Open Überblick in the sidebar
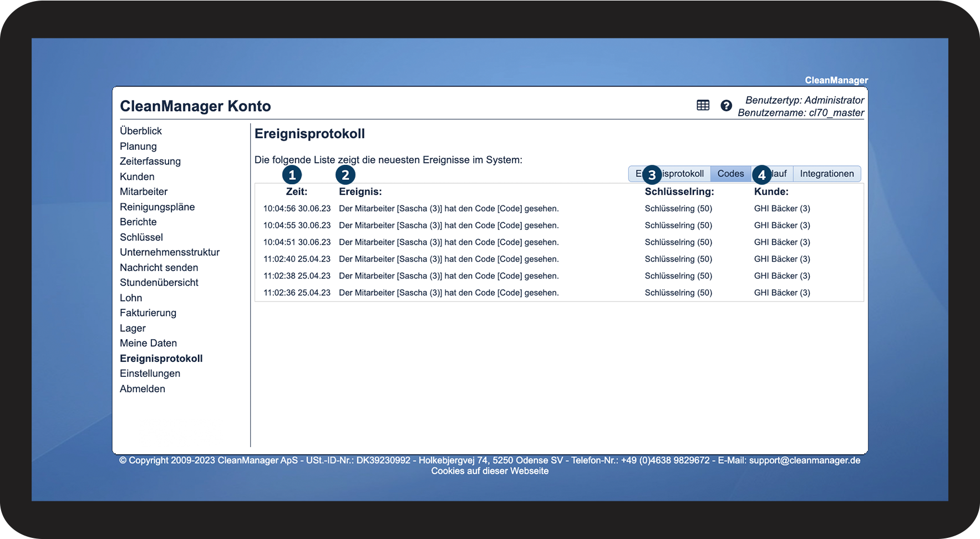This screenshot has width=980, height=539. click(x=141, y=131)
